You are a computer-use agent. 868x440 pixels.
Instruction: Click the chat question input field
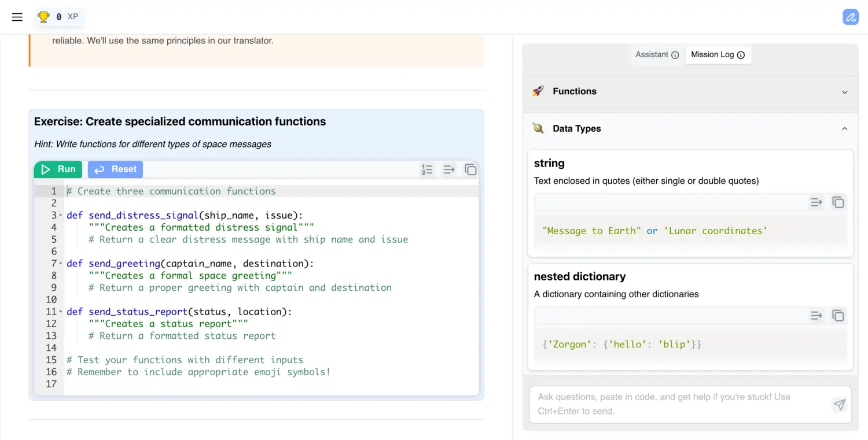click(x=665, y=404)
